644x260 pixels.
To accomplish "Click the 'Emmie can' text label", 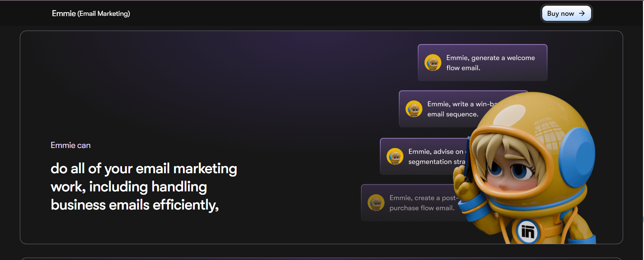I will (x=70, y=145).
